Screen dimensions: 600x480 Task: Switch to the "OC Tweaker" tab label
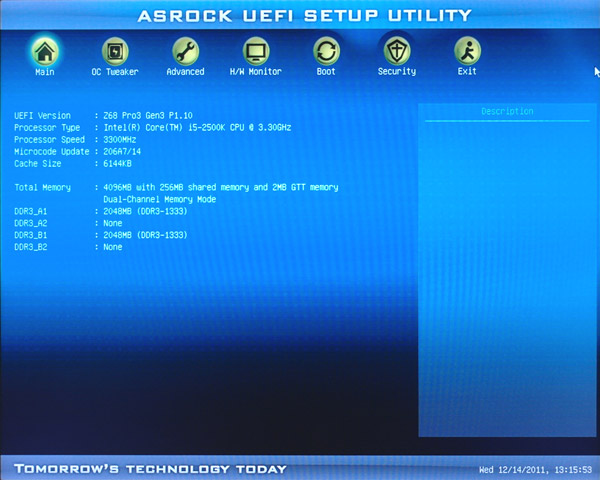coord(115,72)
